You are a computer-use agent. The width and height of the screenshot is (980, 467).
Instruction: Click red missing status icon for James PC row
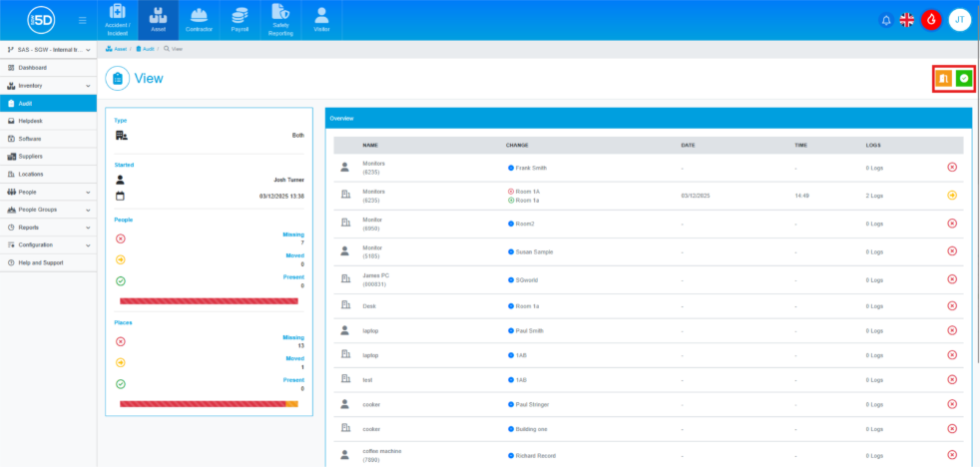click(x=952, y=279)
